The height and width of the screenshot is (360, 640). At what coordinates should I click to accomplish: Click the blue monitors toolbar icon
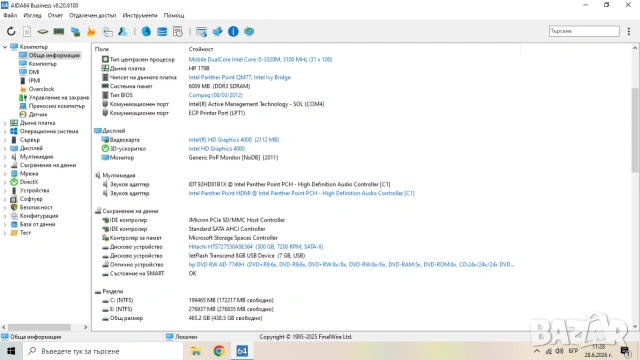(x=75, y=31)
